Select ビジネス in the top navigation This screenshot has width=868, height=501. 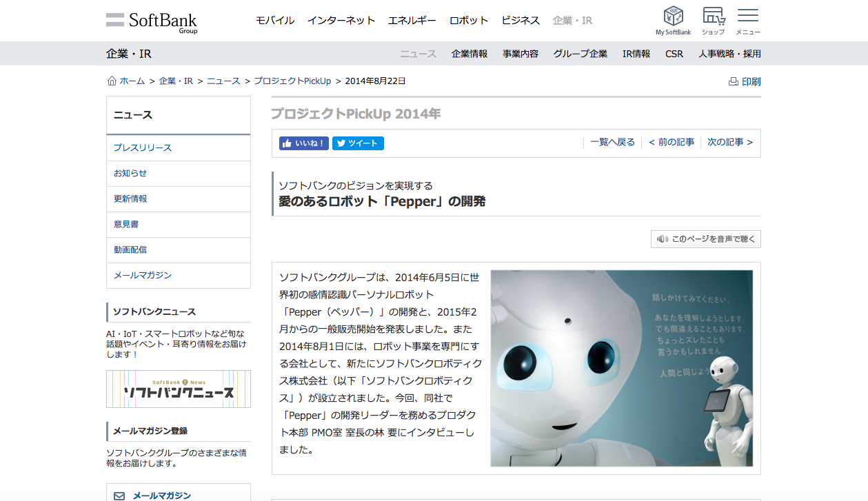click(521, 21)
